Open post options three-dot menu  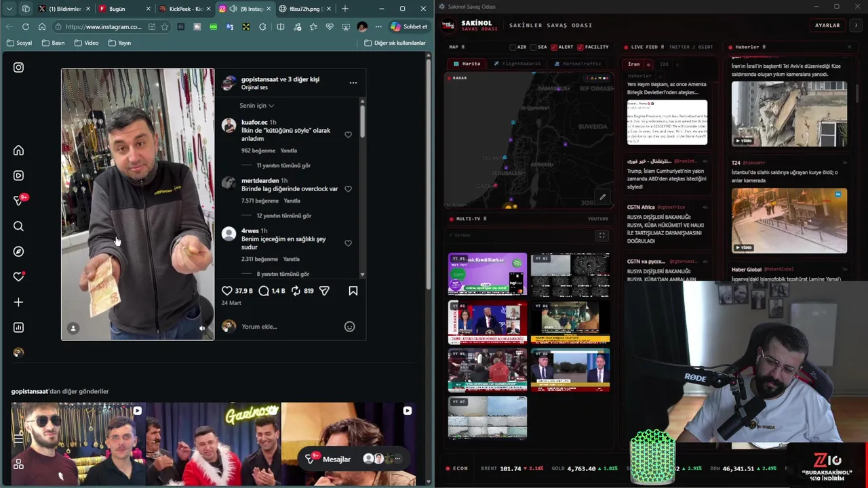pyautogui.click(x=353, y=83)
